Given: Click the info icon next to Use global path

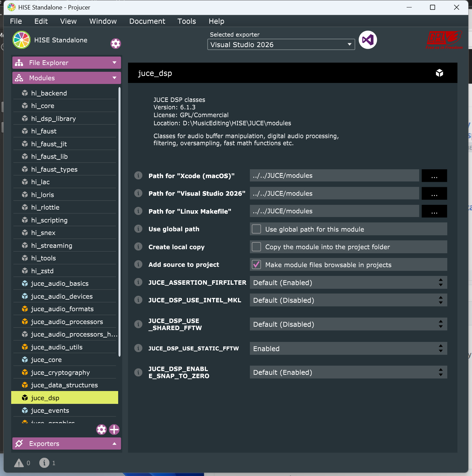Looking at the screenshot, I should point(138,229).
